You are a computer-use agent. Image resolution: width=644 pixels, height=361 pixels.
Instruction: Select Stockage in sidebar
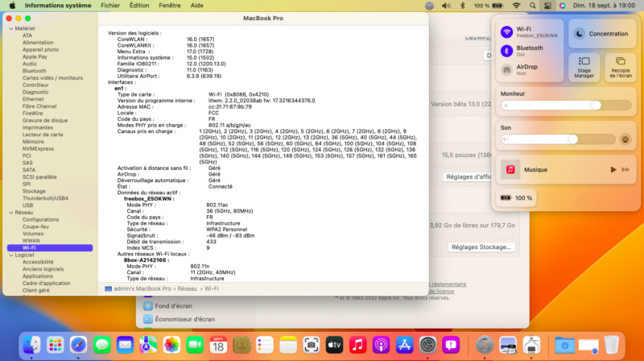pos(34,191)
